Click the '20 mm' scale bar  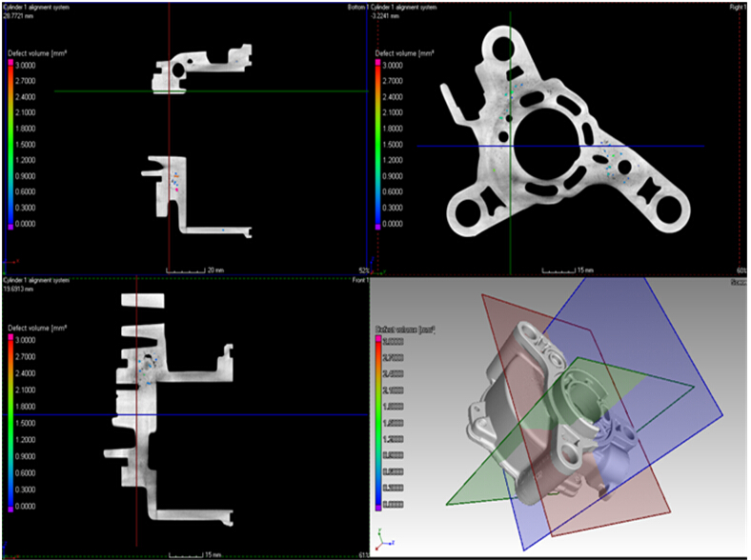[194, 270]
